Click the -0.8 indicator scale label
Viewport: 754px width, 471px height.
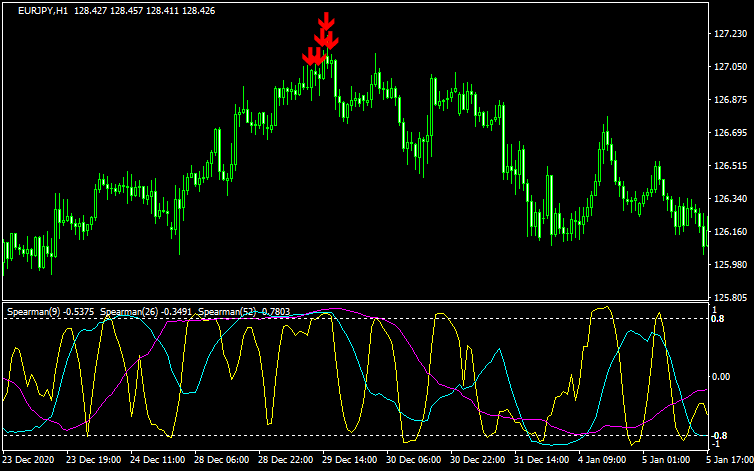coord(720,436)
